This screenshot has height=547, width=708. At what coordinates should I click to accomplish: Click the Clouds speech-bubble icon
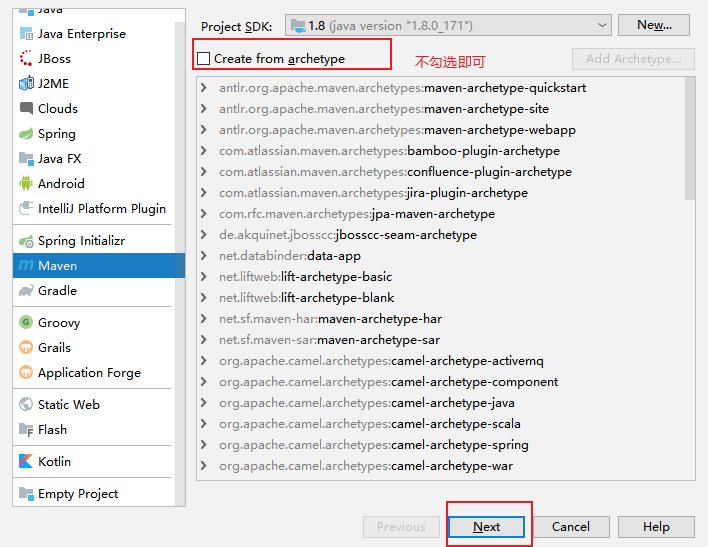[x=26, y=108]
